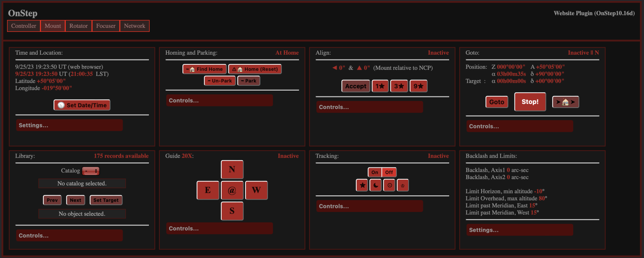The width and height of the screenshot is (644, 258).
Task: Turn tracking On
Action: [375, 172]
